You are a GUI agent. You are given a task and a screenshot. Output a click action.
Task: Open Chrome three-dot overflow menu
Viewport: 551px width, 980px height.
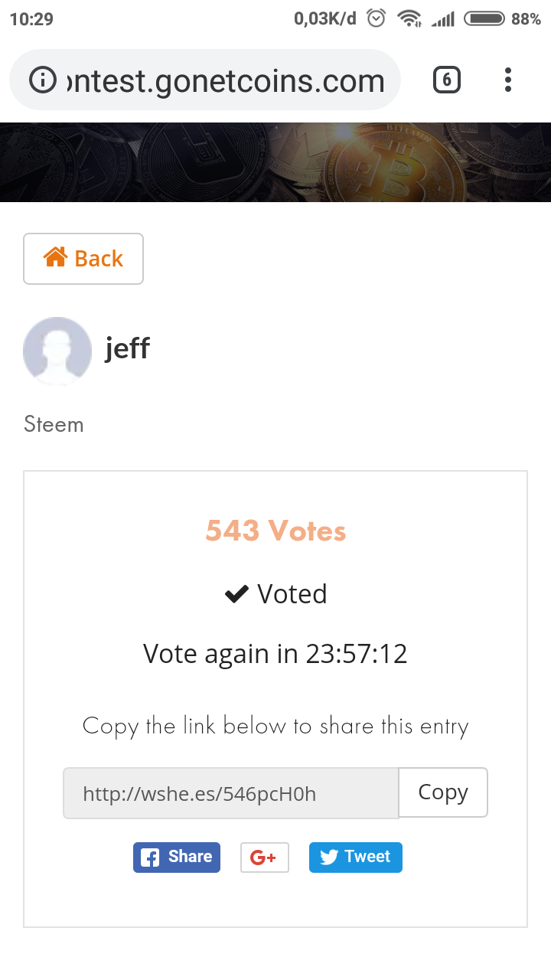tap(508, 80)
